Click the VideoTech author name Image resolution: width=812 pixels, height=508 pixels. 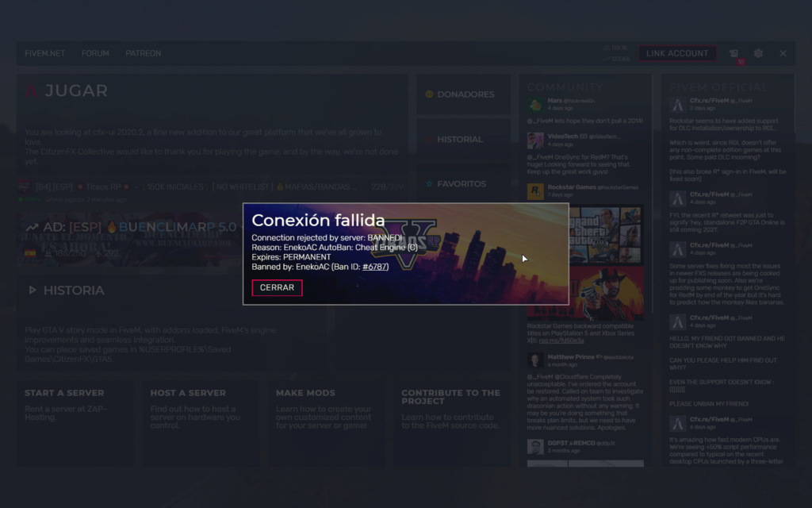tap(563, 137)
